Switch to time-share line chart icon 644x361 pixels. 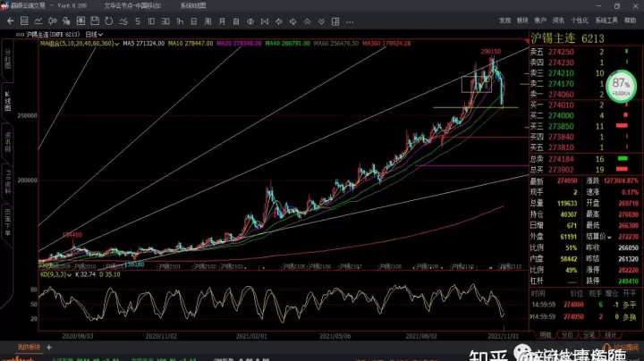coord(38,21)
